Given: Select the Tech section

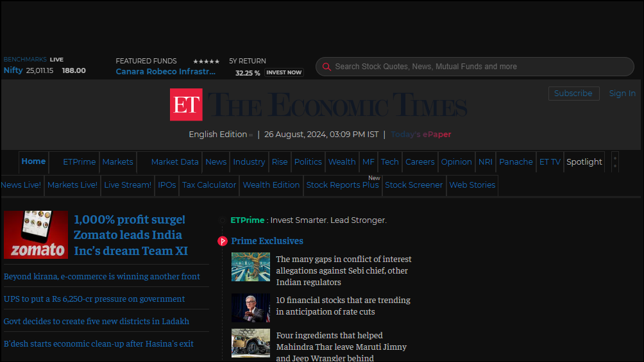Looking at the screenshot, I should click(389, 161).
